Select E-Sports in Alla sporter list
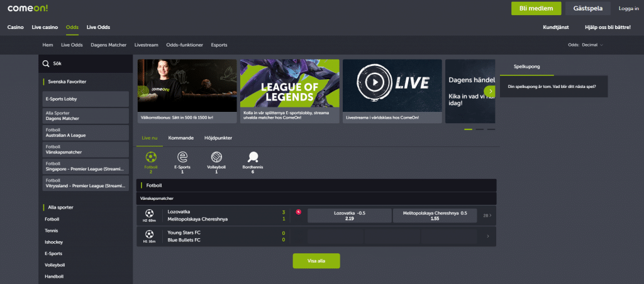 click(53, 254)
